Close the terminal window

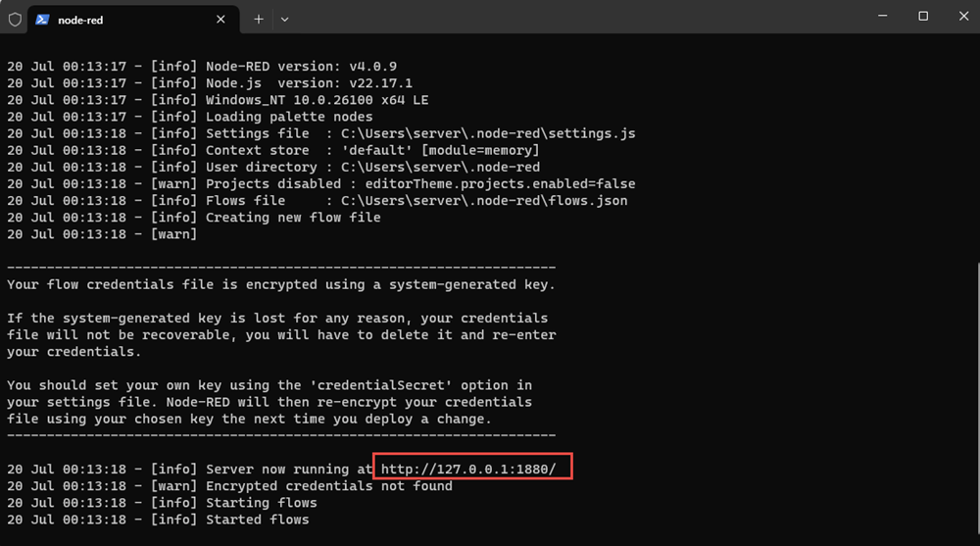pyautogui.click(x=963, y=17)
